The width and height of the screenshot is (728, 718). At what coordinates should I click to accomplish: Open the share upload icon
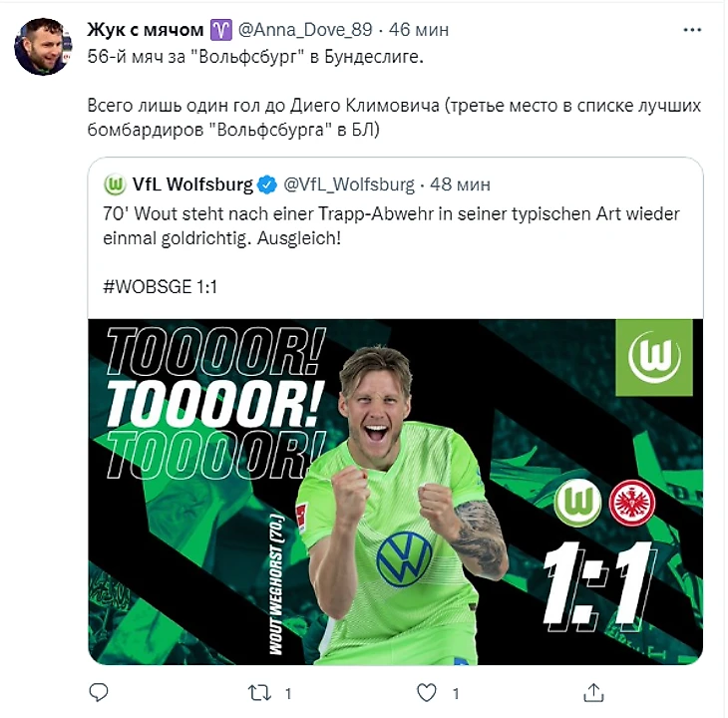[593, 692]
